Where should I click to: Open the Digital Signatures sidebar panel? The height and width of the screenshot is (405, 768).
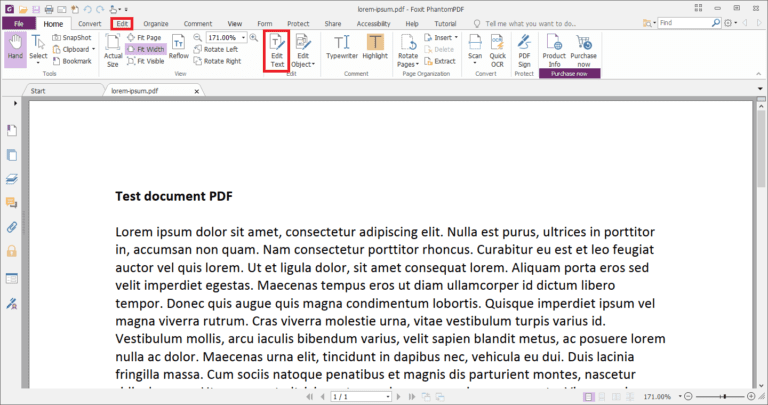12,304
